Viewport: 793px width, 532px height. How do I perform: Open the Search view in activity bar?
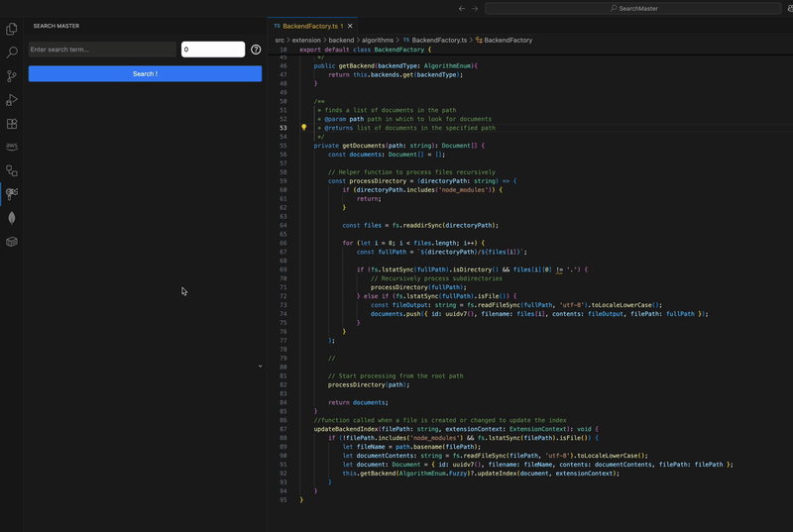pyautogui.click(x=12, y=53)
